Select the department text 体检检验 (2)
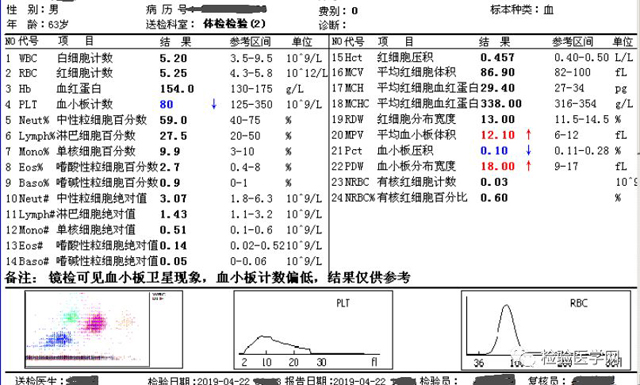The image size is (640, 385). pyautogui.click(x=234, y=24)
